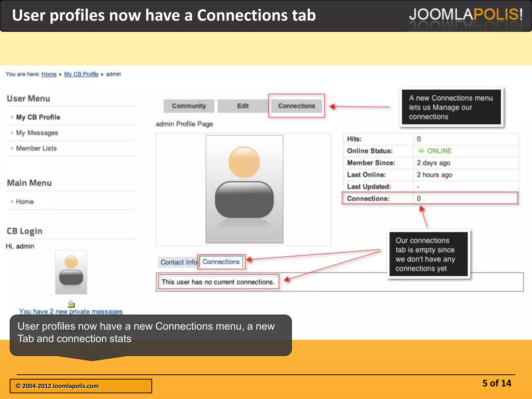Click the Main Menu heading
Viewport: 532px width, 399px height.
click(x=29, y=183)
